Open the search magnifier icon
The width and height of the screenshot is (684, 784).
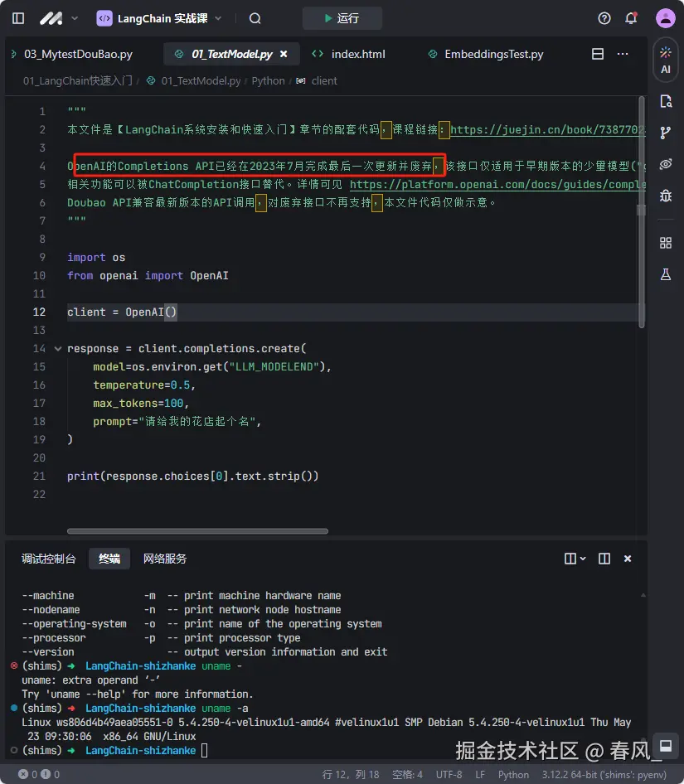click(255, 18)
